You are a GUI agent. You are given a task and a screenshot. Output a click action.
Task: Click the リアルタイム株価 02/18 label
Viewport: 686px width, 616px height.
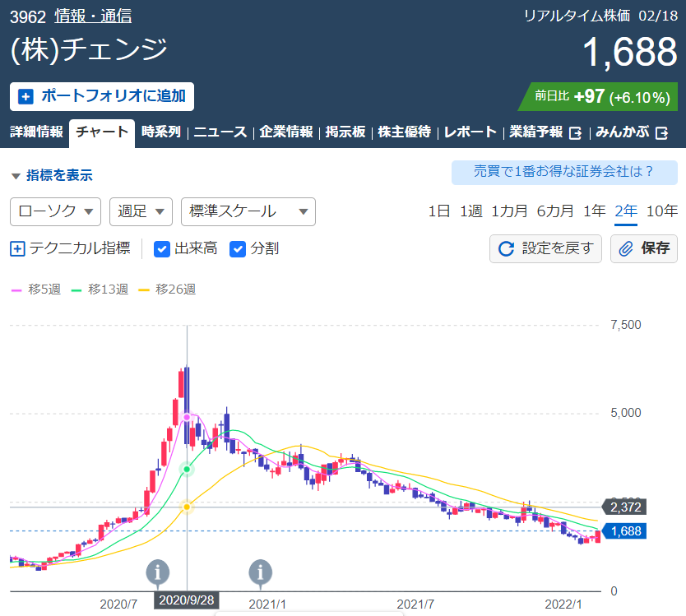tap(600, 16)
